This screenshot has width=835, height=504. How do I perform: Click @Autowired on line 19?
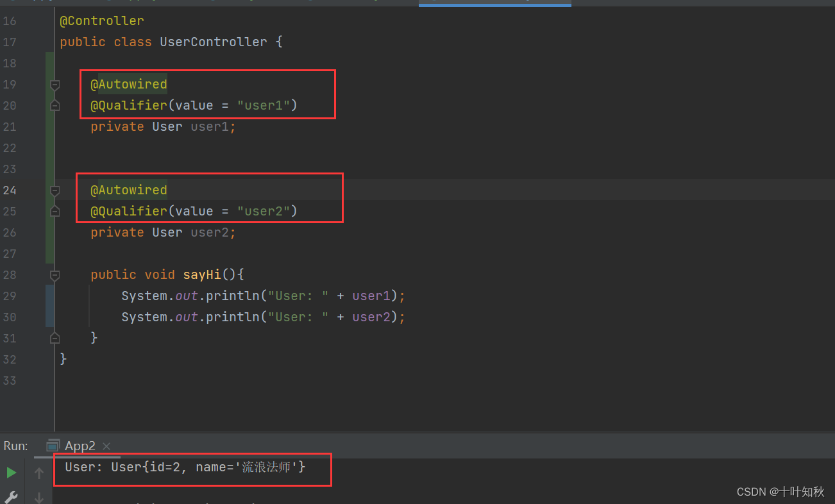point(129,85)
